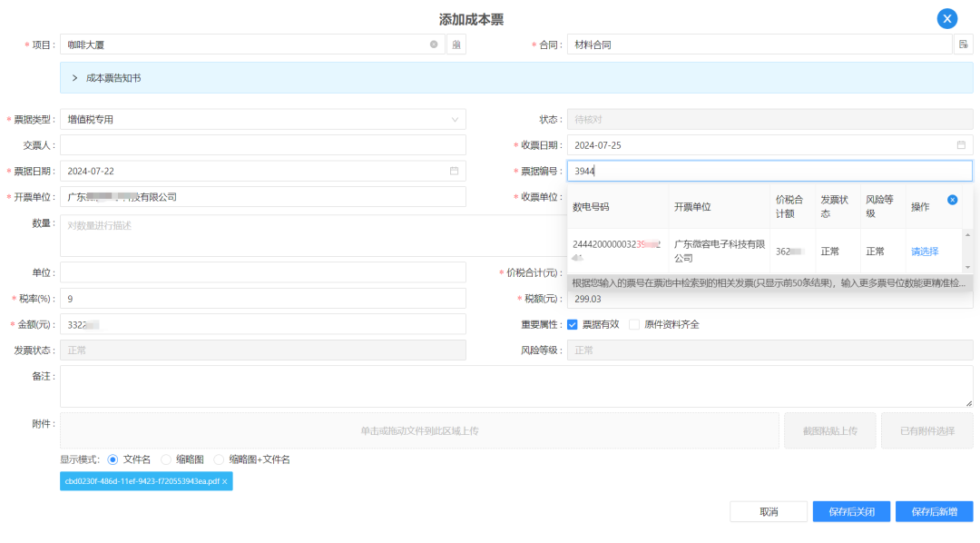
Task: Open the contract picker icon beside 材料合同
Action: [963, 44]
